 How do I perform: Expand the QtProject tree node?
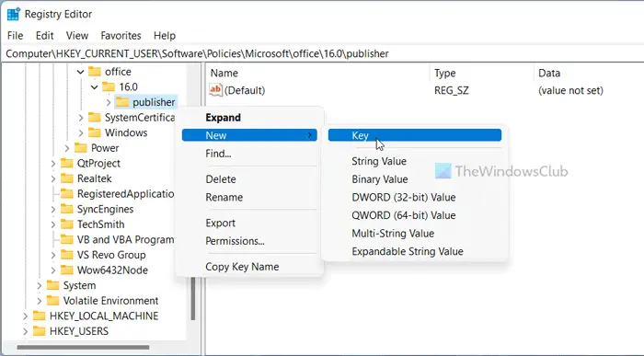[x=53, y=164]
